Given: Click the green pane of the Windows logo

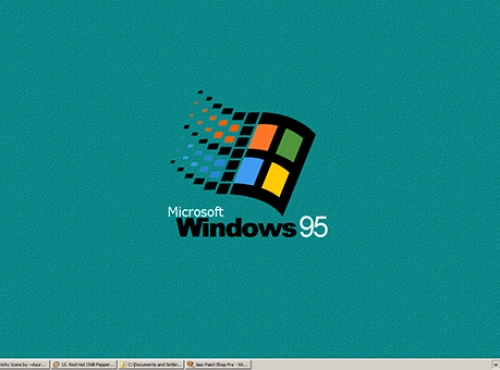Looking at the screenshot, I should pos(289,145).
